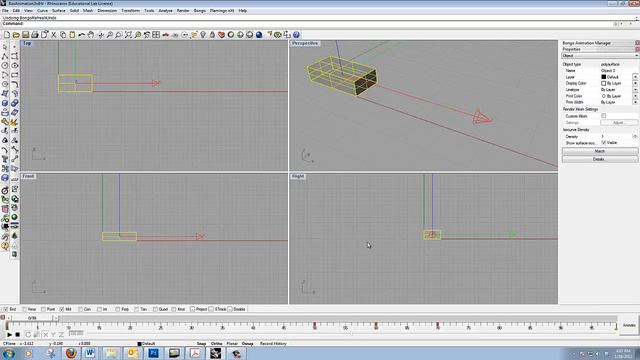Open the Curve menu
The image size is (640, 360).
tap(42, 11)
